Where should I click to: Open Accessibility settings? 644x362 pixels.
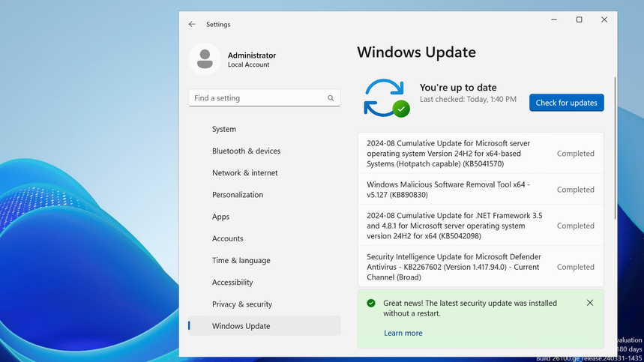pos(265,283)
